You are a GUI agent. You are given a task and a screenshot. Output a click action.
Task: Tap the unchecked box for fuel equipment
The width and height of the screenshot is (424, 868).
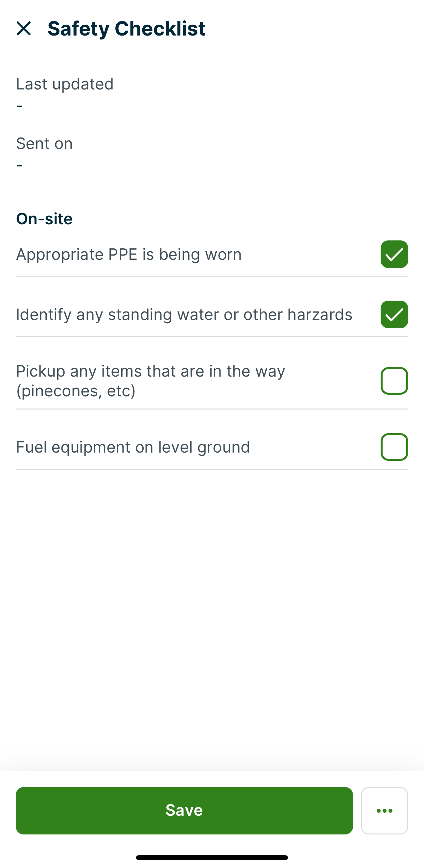coord(394,447)
